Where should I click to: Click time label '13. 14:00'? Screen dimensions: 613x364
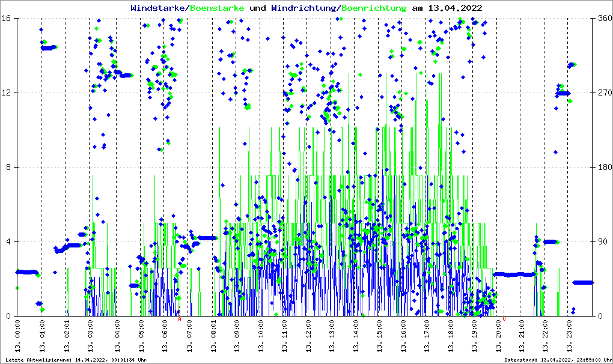(355, 336)
